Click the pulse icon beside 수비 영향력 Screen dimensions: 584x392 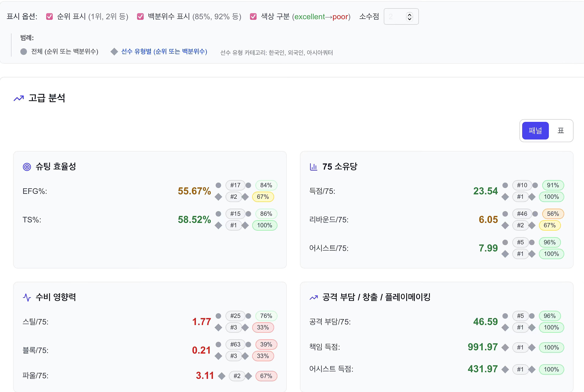point(27,297)
